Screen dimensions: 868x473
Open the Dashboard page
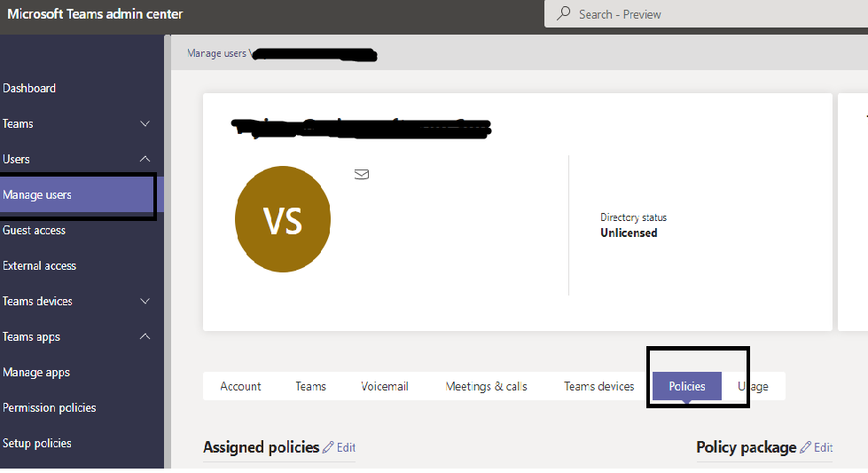click(x=29, y=88)
